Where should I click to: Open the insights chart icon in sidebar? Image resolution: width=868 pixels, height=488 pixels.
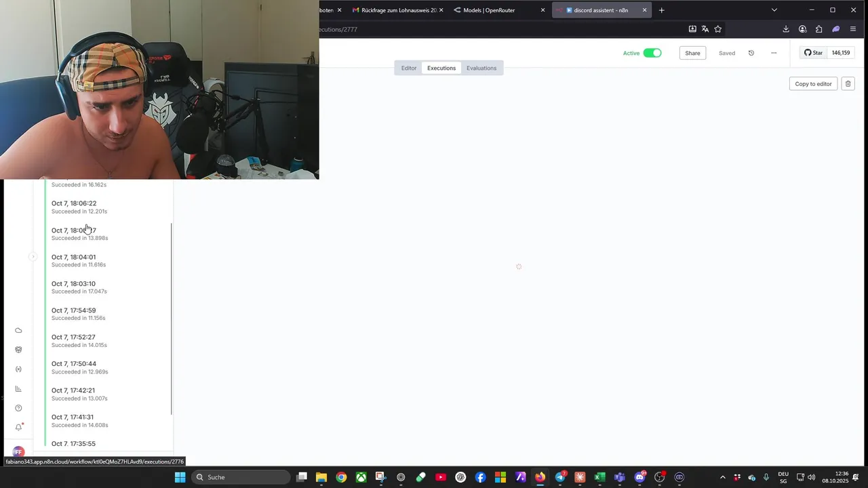click(18, 389)
